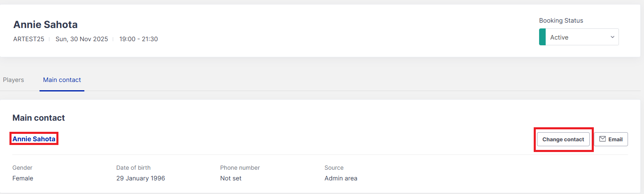Viewport: 644px width, 194px height.
Task: Click the Female gender value
Action: (x=23, y=178)
